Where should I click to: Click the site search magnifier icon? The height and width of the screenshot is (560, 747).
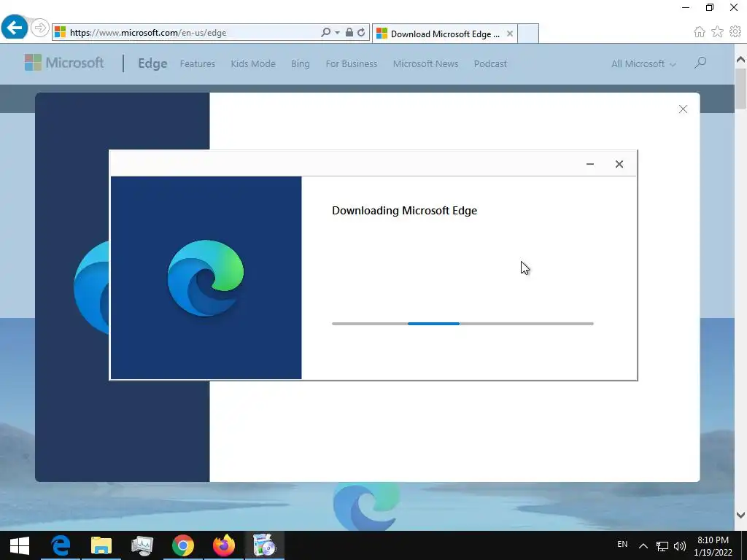pyautogui.click(x=700, y=63)
